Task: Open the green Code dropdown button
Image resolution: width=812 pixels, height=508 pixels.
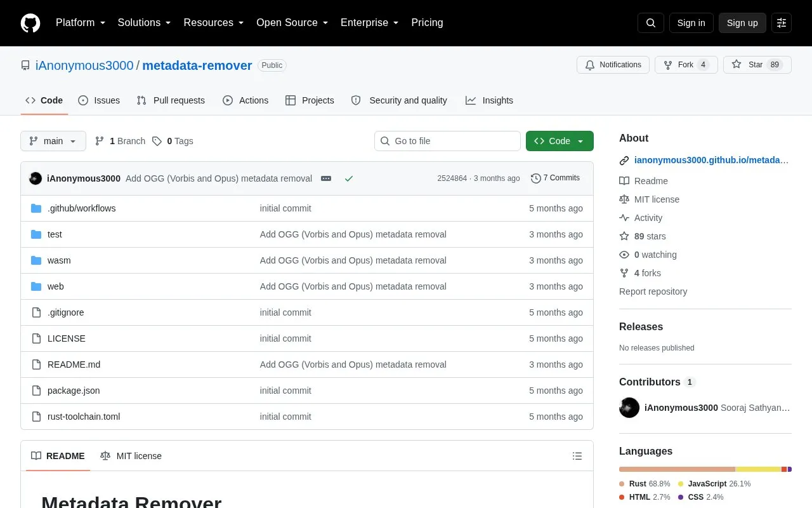Action: tap(560, 141)
